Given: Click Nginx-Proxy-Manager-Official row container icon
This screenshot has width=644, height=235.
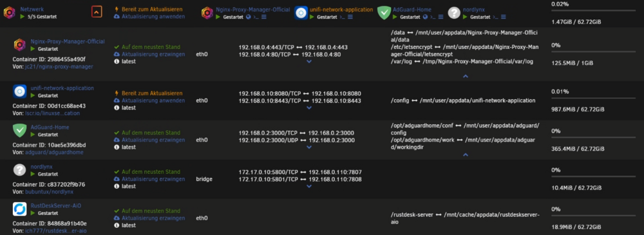Looking at the screenshot, I should (19, 44).
